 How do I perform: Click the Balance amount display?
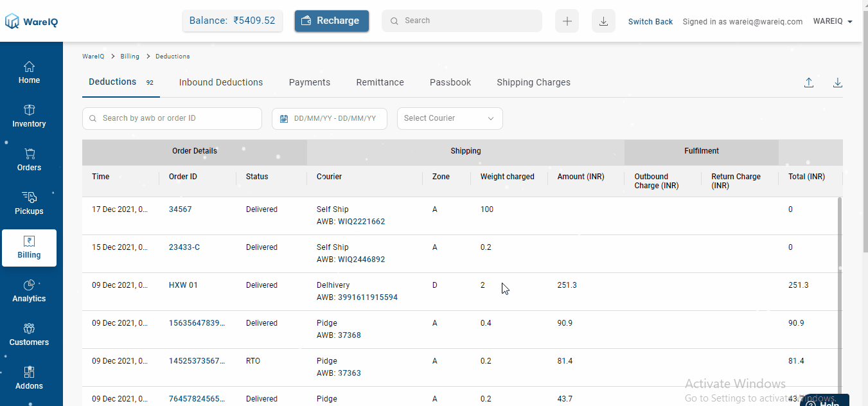(233, 21)
